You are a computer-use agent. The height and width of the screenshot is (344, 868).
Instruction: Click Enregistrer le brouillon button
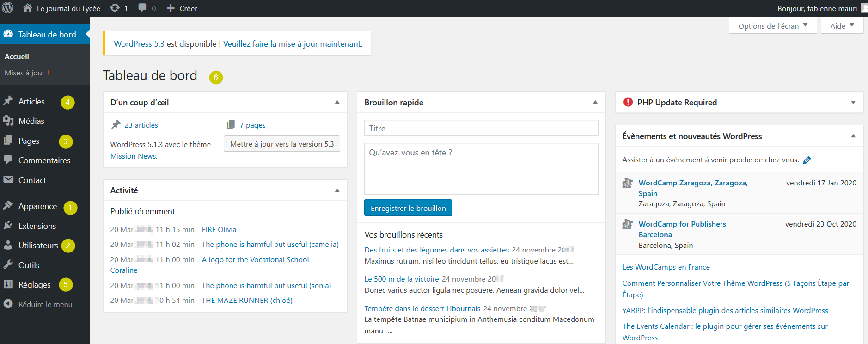tap(408, 208)
